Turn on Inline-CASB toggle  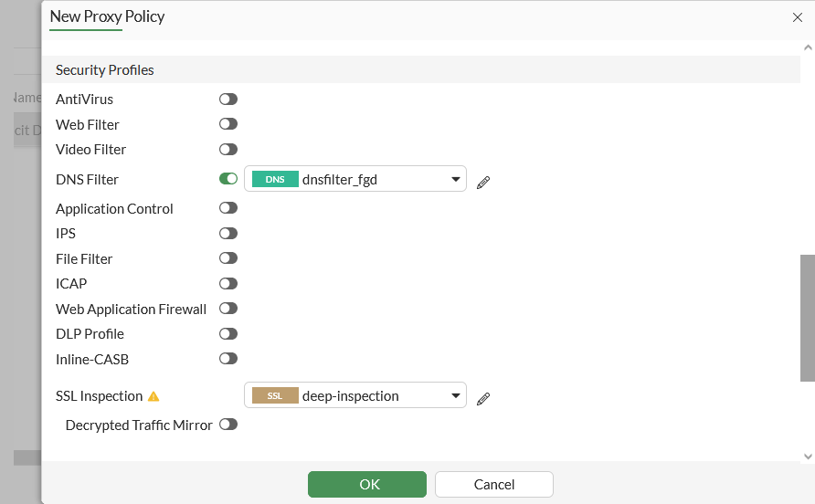(x=228, y=359)
